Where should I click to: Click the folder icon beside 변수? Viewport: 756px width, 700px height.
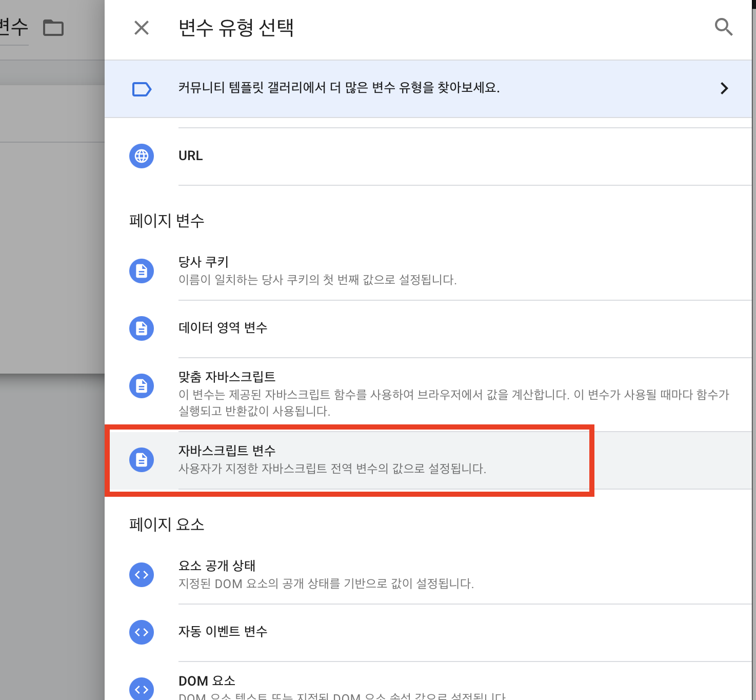pos(53,28)
